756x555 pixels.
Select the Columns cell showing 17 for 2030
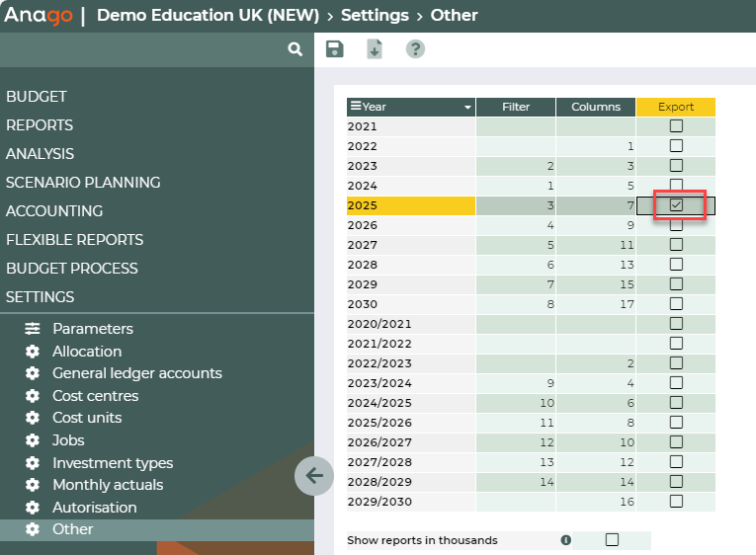(x=596, y=304)
